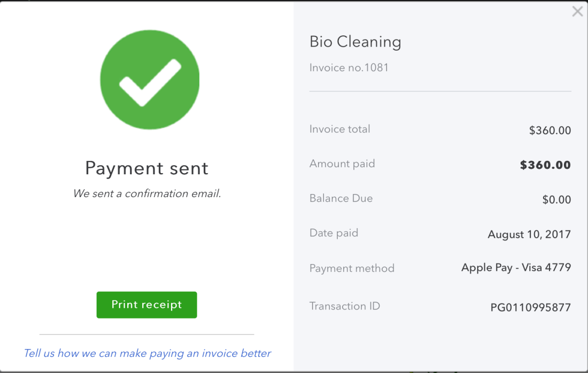Click the Date paid label
Viewport: 588px width, 373px height.
[x=334, y=233]
